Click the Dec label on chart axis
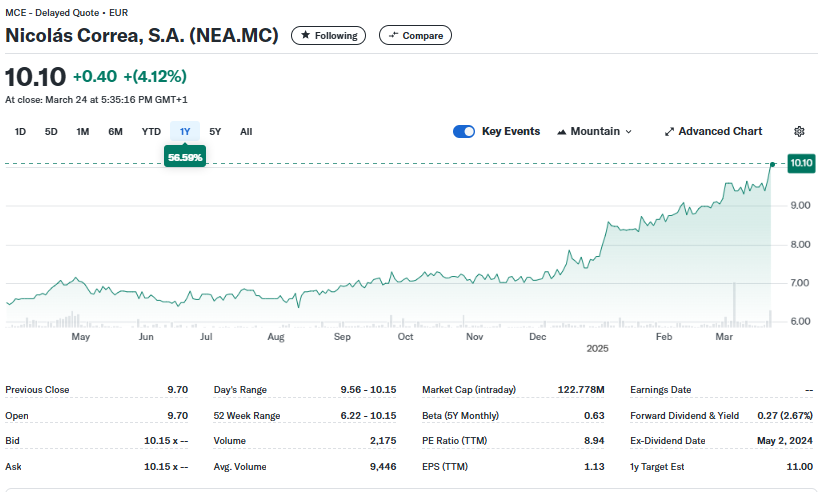835x492 pixels. coord(538,337)
